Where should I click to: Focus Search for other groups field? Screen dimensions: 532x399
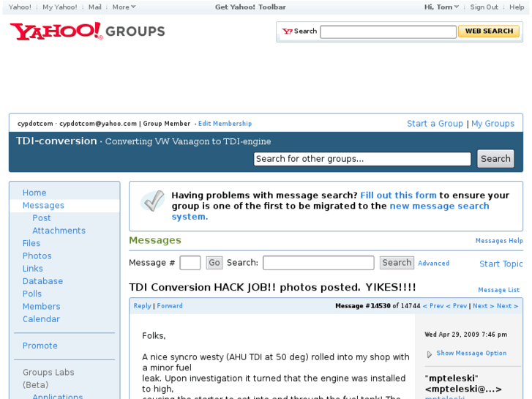pos(362,159)
